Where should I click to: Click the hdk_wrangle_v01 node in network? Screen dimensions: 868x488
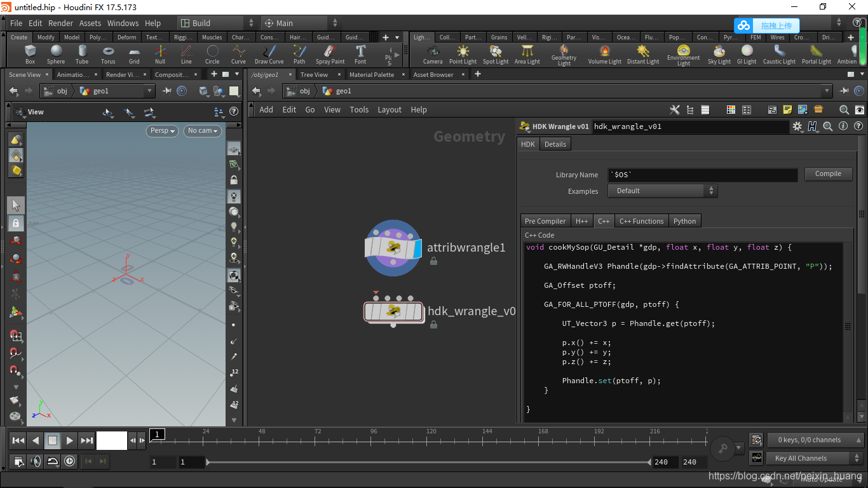[393, 311]
